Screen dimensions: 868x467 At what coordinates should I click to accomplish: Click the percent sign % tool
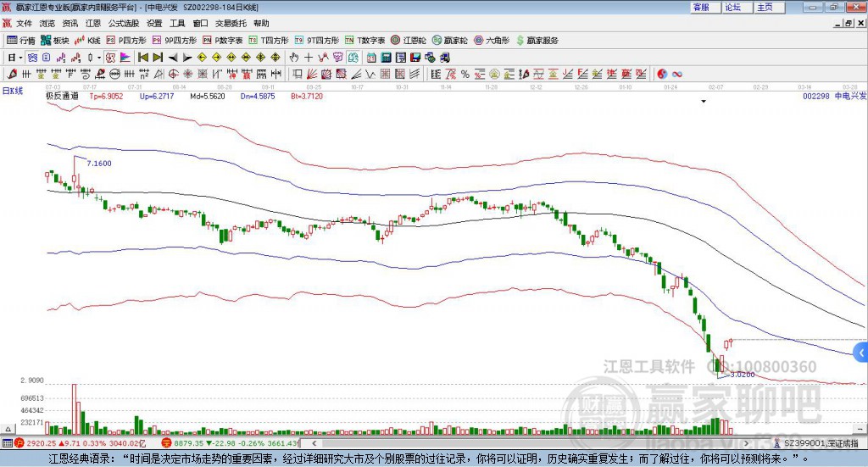click(465, 74)
